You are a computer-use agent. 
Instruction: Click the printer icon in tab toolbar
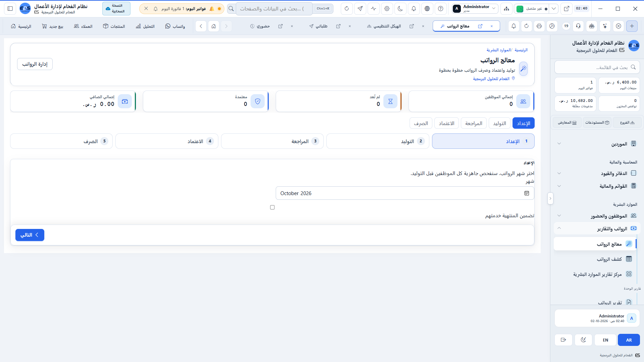point(539,26)
